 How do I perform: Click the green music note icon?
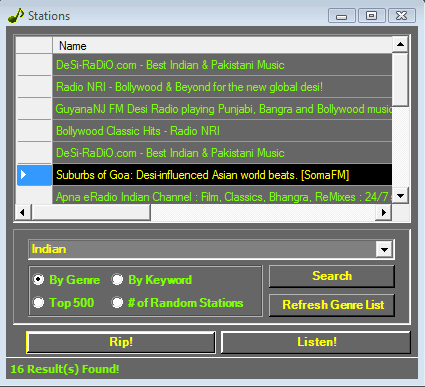tap(16, 15)
